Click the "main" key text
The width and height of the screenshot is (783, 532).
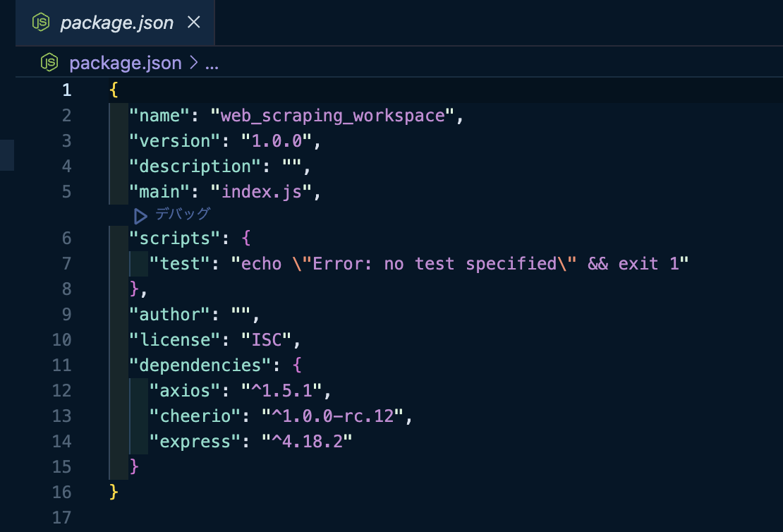159,193
